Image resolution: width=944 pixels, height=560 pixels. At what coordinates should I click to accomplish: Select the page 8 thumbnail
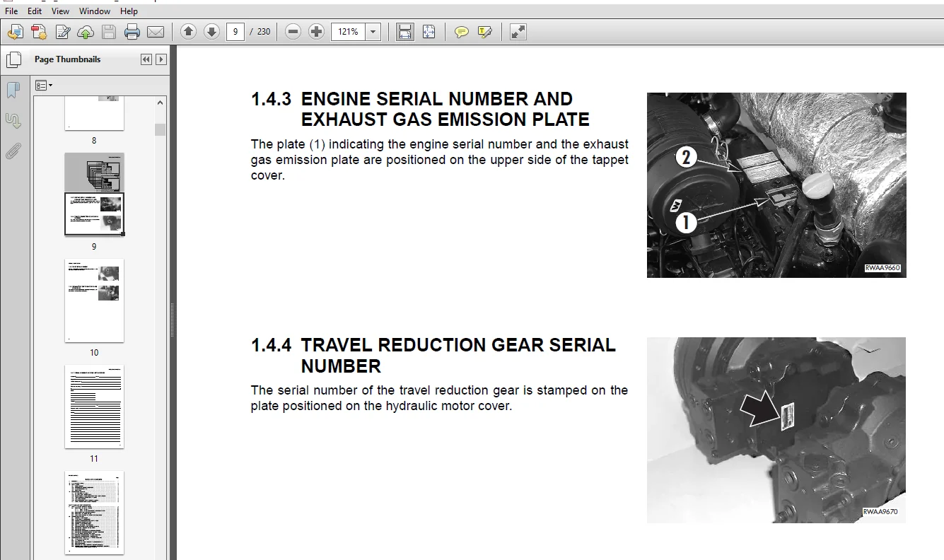point(94,114)
